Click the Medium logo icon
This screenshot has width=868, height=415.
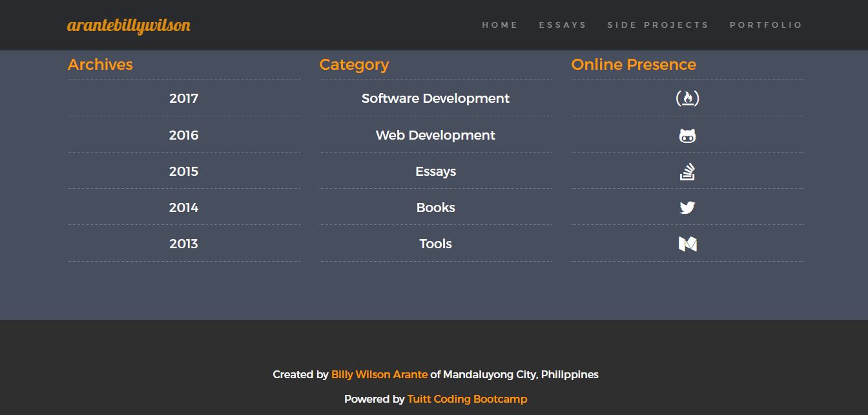pos(687,244)
